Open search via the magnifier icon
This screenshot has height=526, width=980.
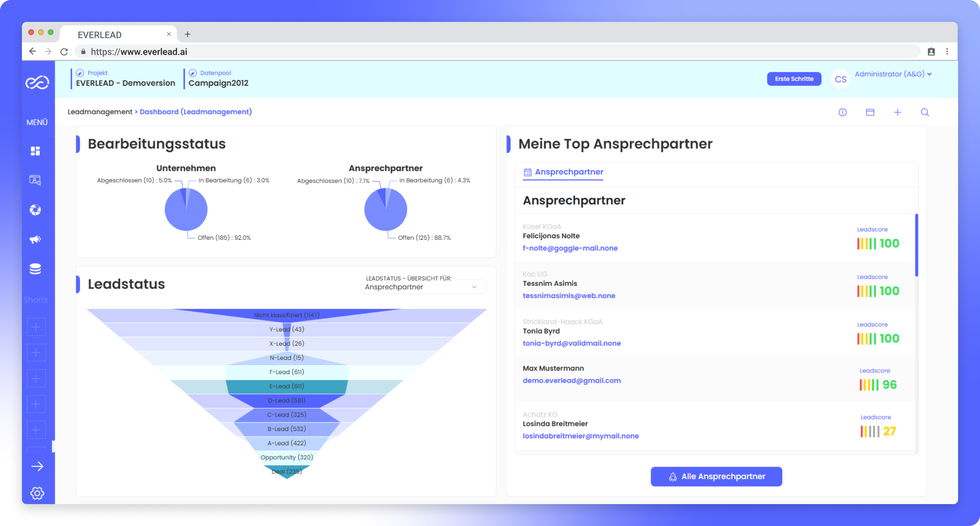tap(925, 112)
